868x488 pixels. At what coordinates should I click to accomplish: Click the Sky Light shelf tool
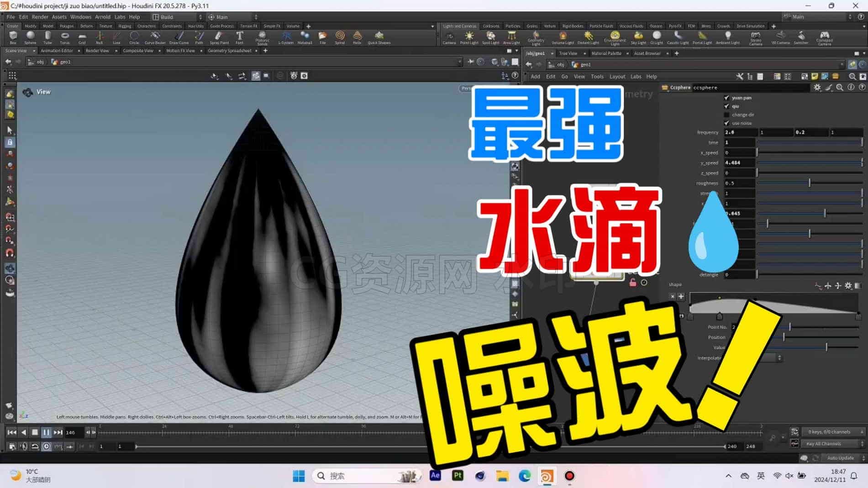[638, 38]
